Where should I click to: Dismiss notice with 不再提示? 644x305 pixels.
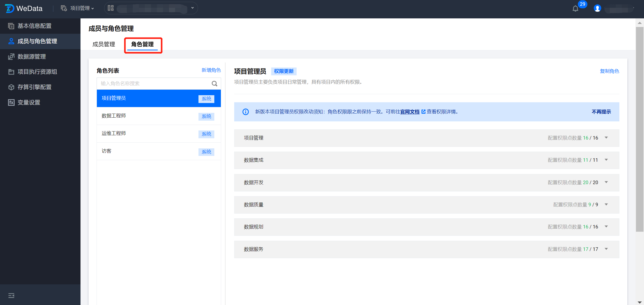(x=601, y=112)
